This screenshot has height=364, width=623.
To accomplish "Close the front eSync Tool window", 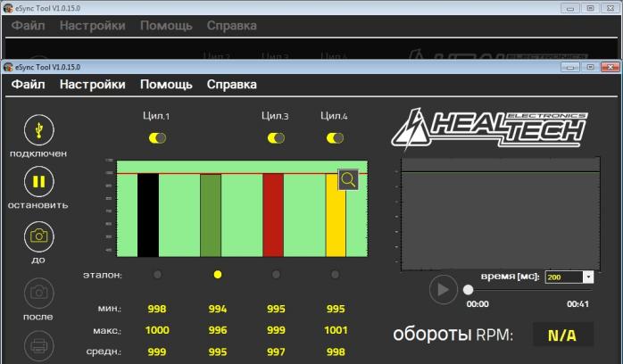I will (610, 67).
